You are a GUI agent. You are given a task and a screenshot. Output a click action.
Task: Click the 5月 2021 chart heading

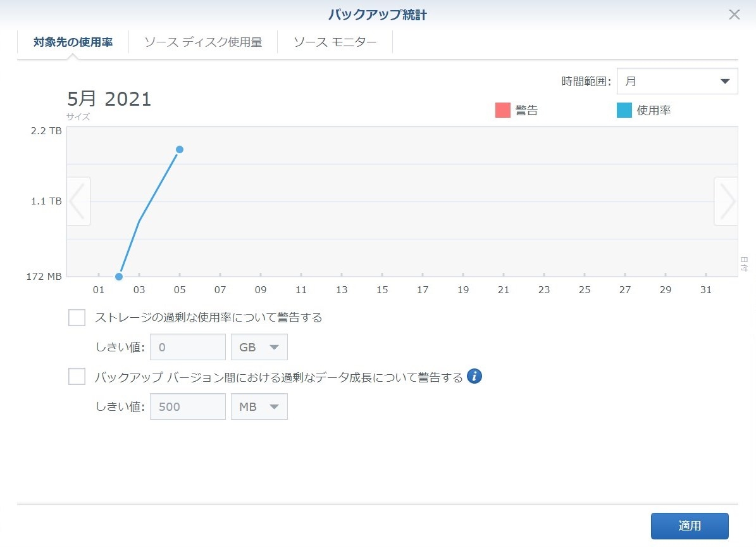(109, 99)
